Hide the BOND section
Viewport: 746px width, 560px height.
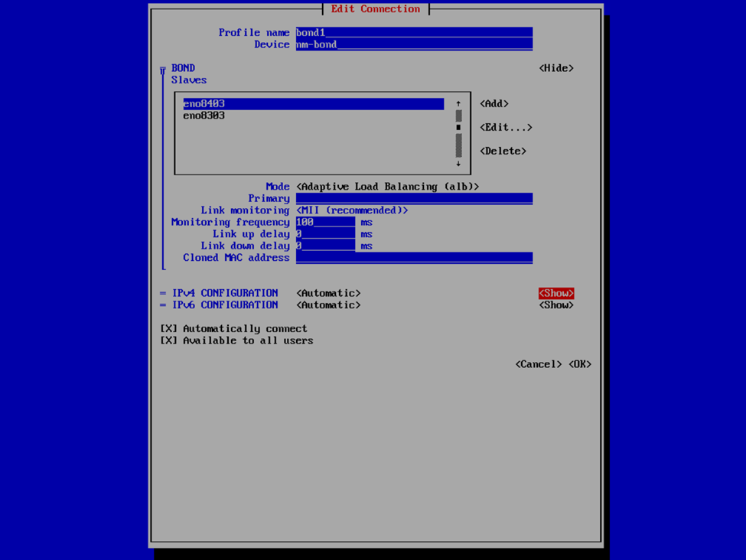pos(556,68)
